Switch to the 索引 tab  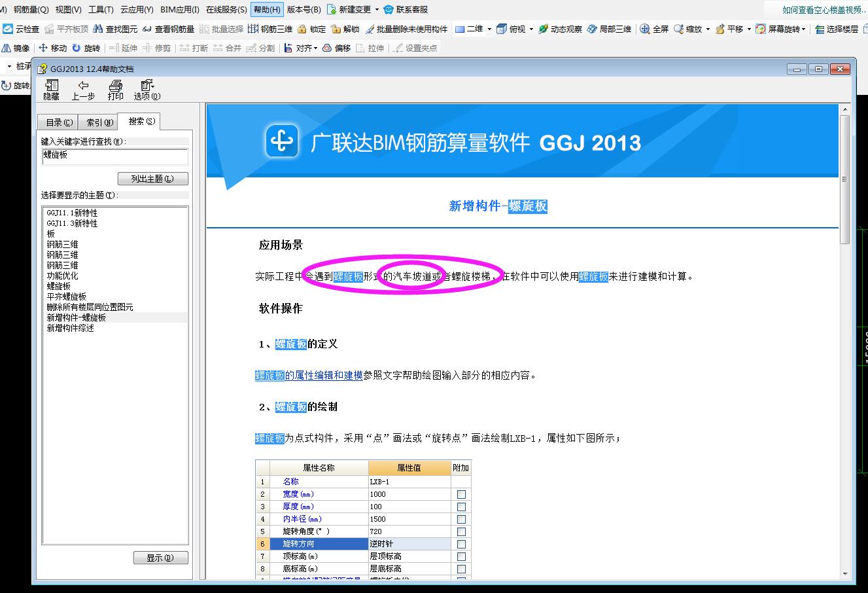[x=99, y=122]
